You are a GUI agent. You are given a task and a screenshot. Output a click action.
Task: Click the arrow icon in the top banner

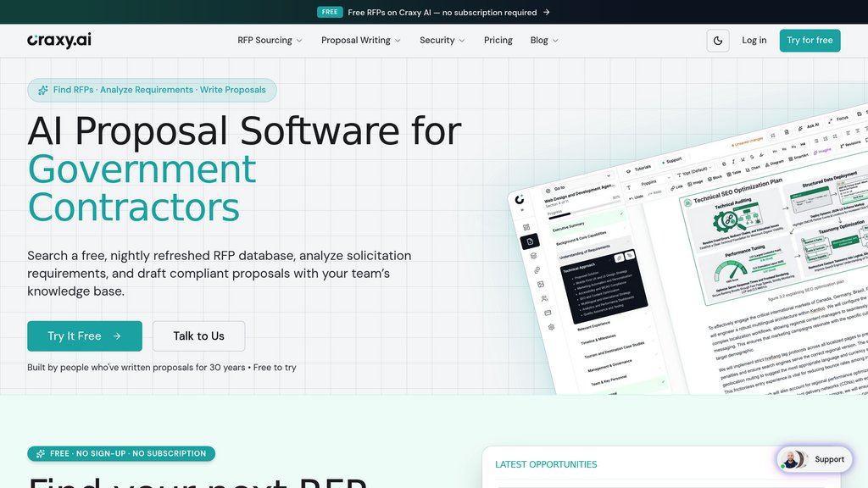pyautogui.click(x=547, y=12)
